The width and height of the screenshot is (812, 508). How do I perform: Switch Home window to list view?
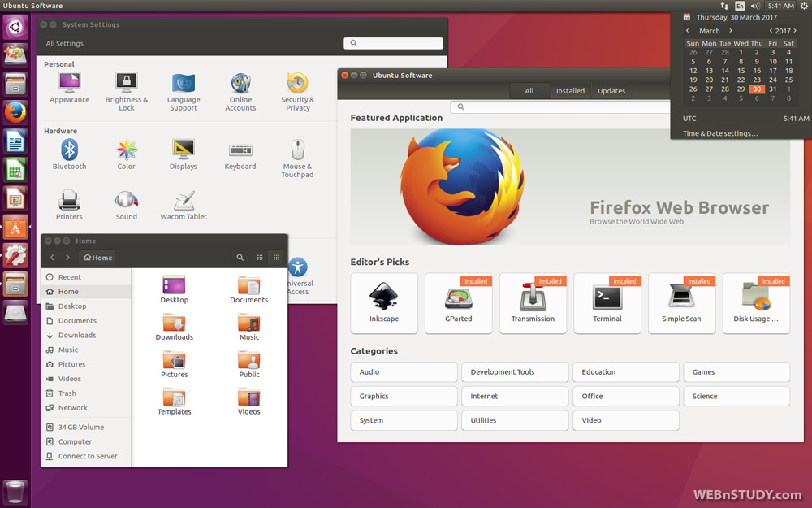(260, 257)
